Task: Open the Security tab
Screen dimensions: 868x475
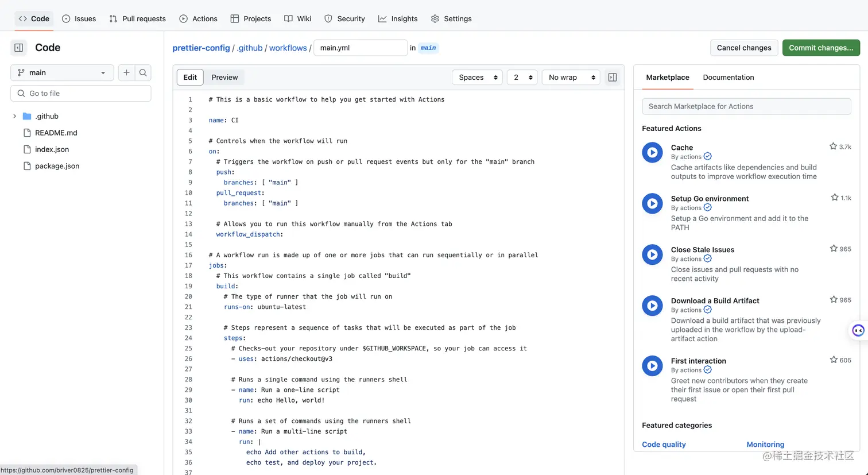Action: pyautogui.click(x=344, y=18)
